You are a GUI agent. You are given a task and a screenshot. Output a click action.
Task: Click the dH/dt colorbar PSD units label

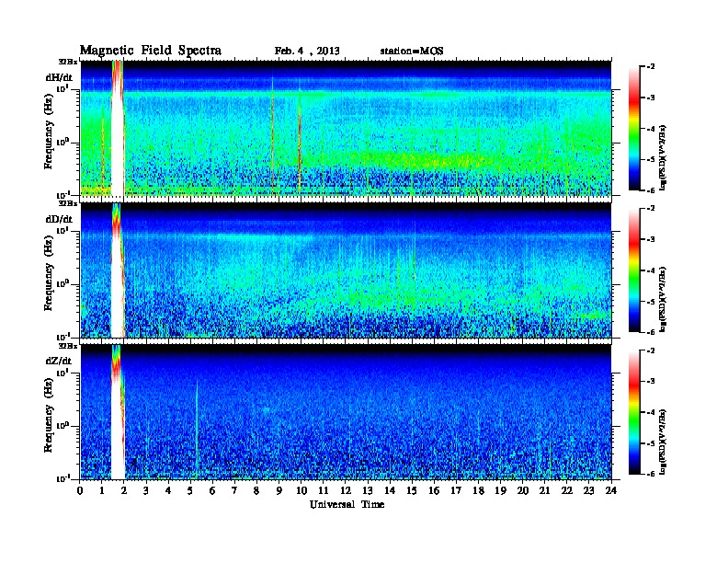[x=663, y=157]
